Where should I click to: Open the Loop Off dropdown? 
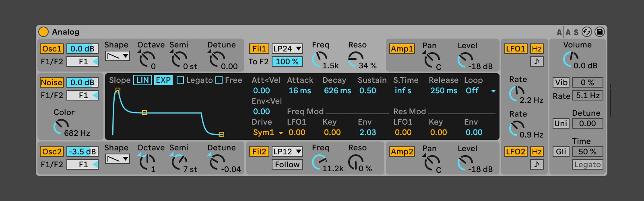[481, 91]
